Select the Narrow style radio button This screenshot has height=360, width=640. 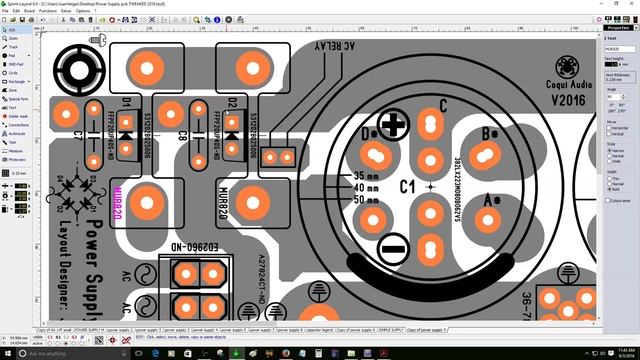[x=609, y=151]
